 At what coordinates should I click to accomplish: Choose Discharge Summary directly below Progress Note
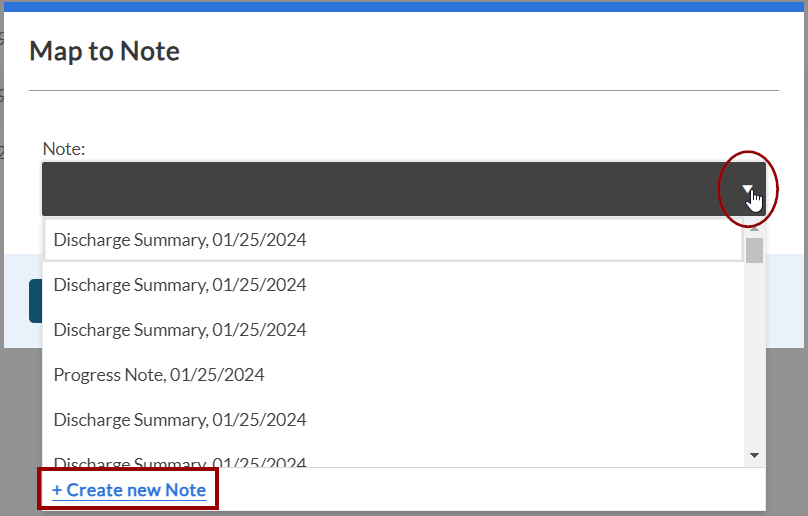coord(180,420)
